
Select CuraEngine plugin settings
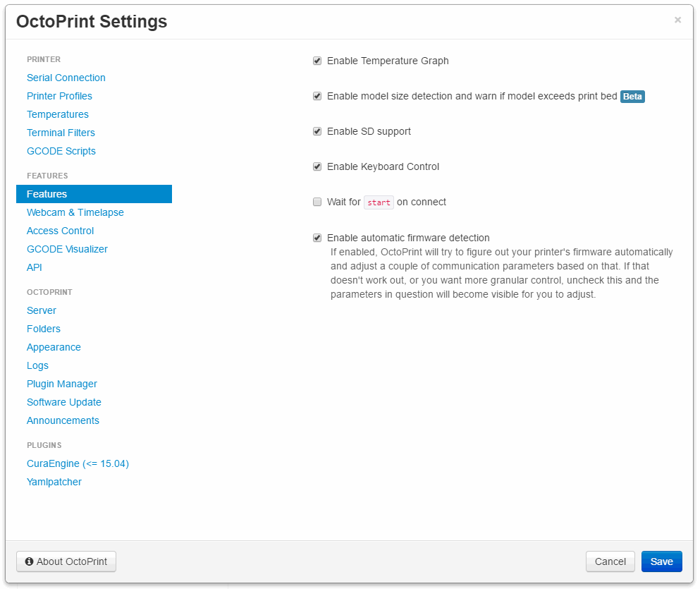click(x=78, y=463)
